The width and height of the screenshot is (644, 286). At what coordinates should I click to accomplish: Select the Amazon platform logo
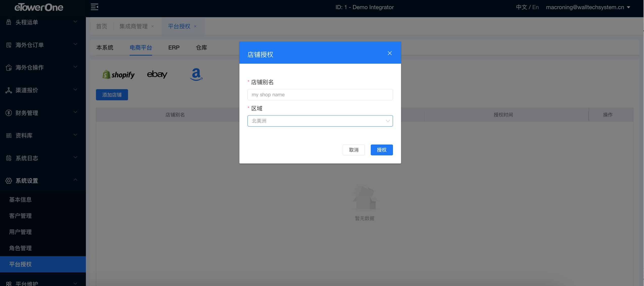tap(196, 74)
